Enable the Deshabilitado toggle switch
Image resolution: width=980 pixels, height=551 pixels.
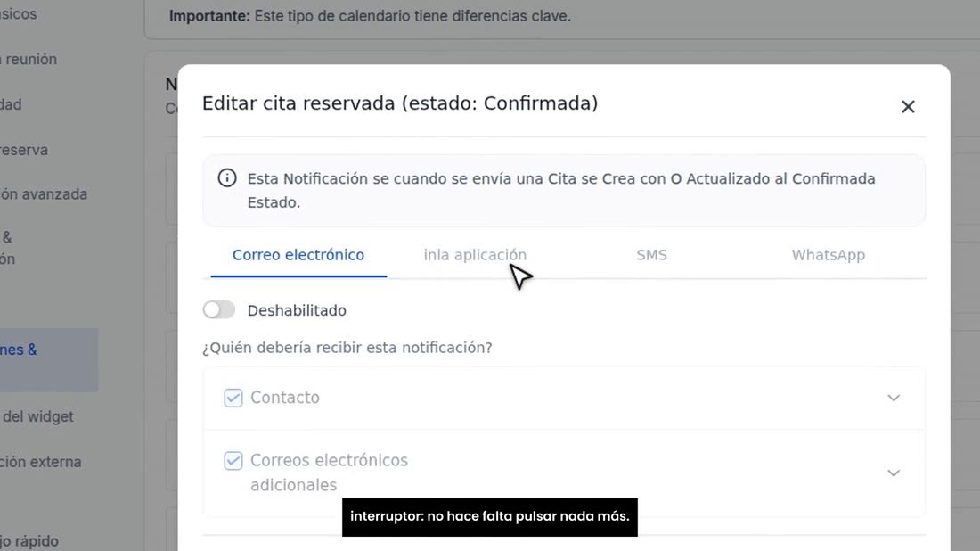219,309
